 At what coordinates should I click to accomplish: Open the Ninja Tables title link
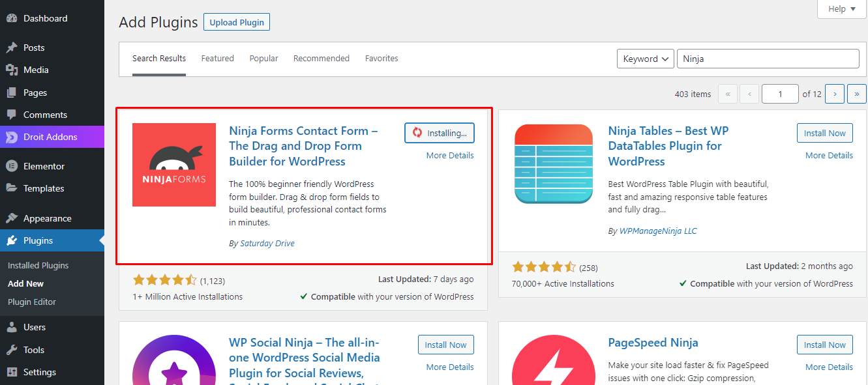pos(668,146)
